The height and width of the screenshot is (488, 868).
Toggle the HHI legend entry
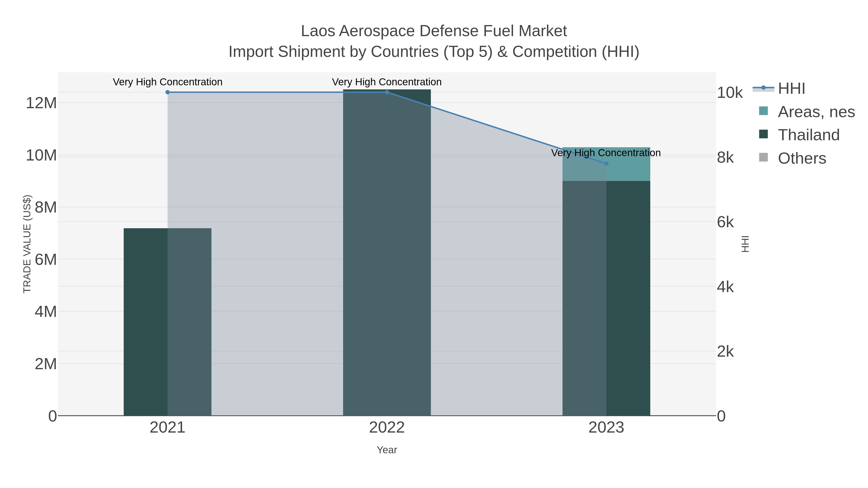point(779,88)
